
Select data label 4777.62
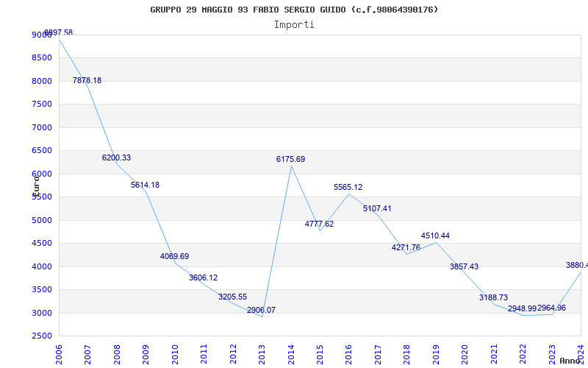(319, 224)
